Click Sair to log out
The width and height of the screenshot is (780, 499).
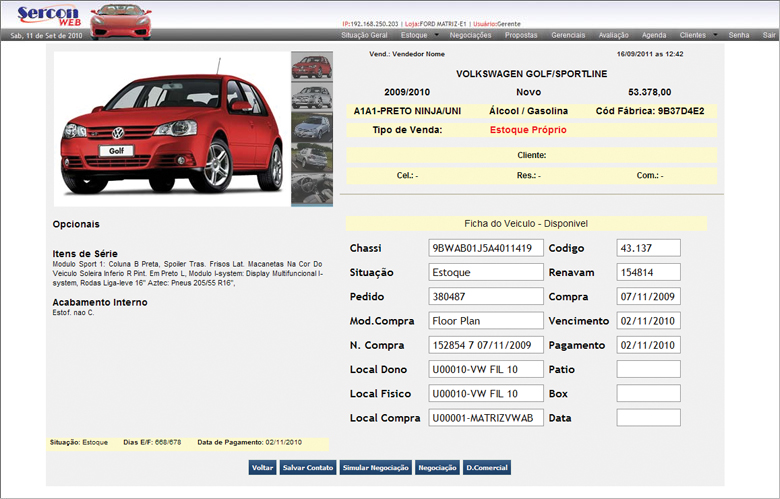769,35
